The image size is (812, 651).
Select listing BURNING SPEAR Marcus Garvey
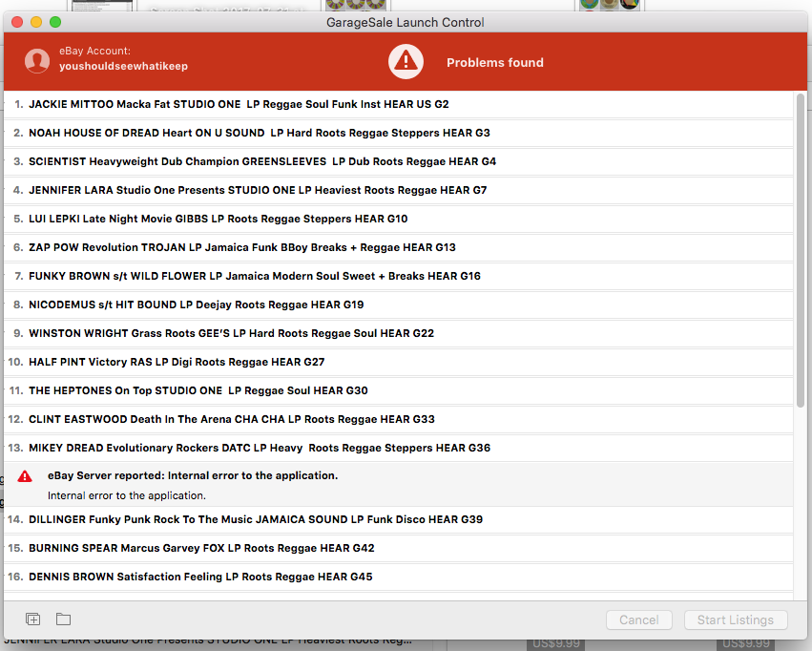tap(399, 549)
